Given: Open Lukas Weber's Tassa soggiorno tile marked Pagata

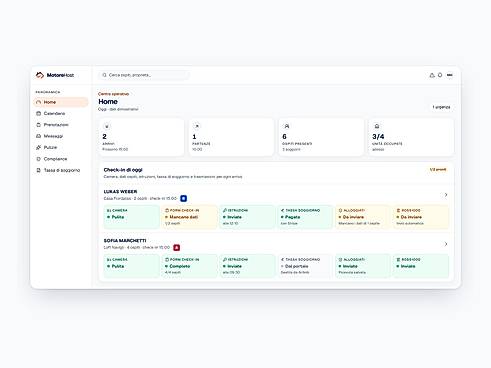Looking at the screenshot, I should (x=305, y=217).
